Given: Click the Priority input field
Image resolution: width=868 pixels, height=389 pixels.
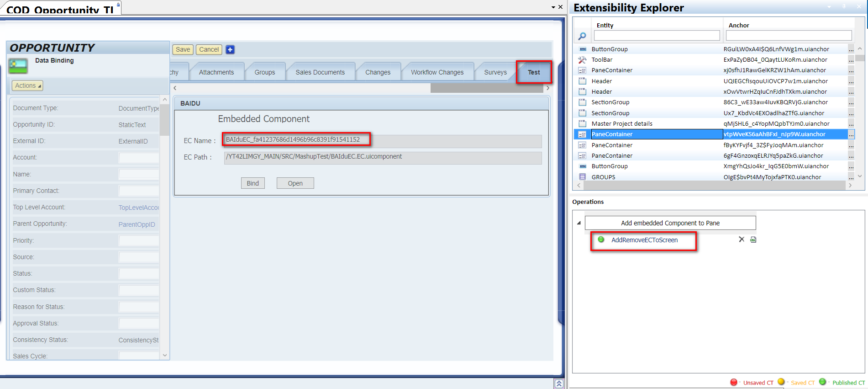Looking at the screenshot, I should tap(139, 241).
